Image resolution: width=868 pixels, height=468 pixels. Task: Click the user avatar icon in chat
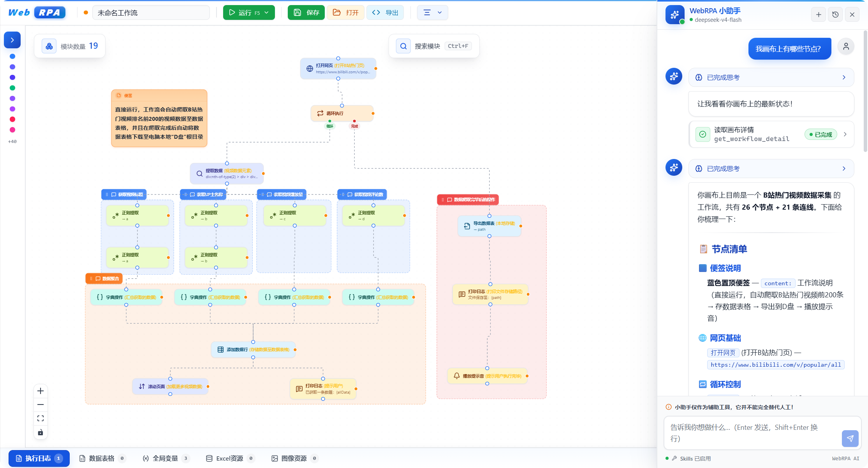click(846, 46)
